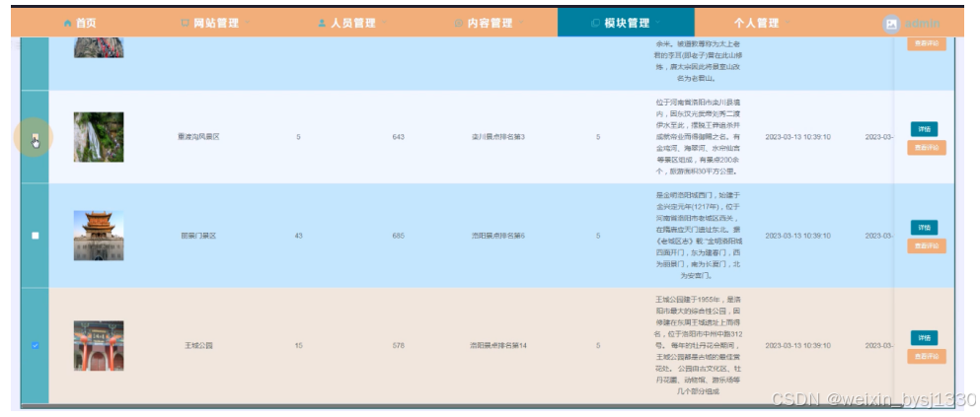Click value 578 in 王城公园 row

point(398,345)
